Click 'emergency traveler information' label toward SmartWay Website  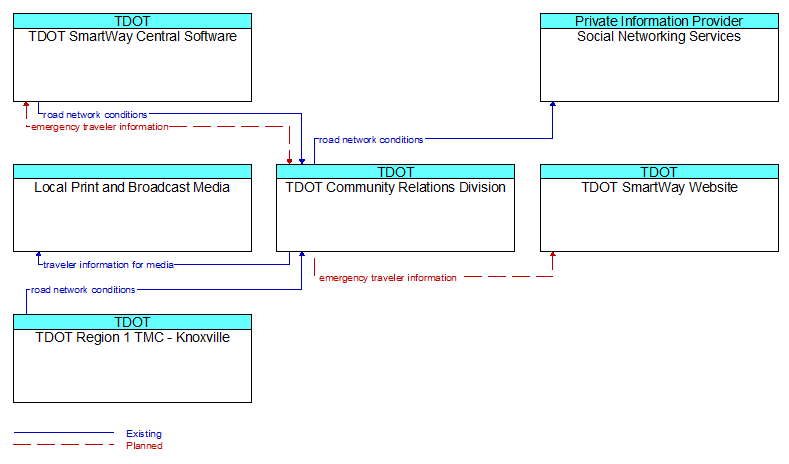(387, 278)
